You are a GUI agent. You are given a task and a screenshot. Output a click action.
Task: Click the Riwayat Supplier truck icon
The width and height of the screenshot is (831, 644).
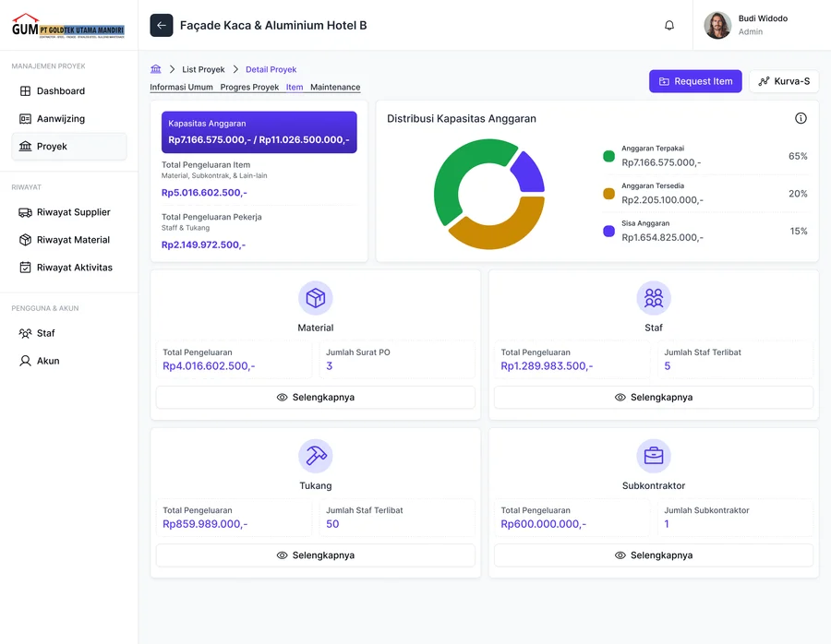25,212
